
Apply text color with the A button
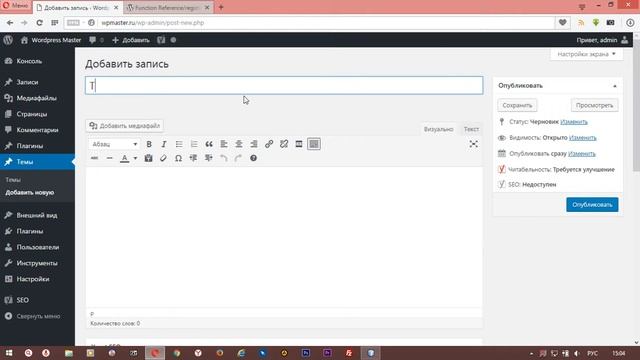[124, 158]
